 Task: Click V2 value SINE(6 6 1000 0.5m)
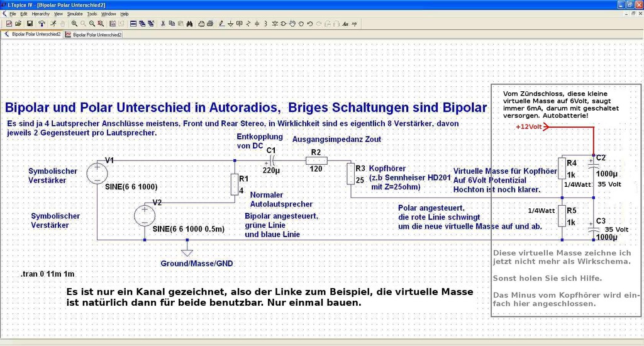coord(188,229)
